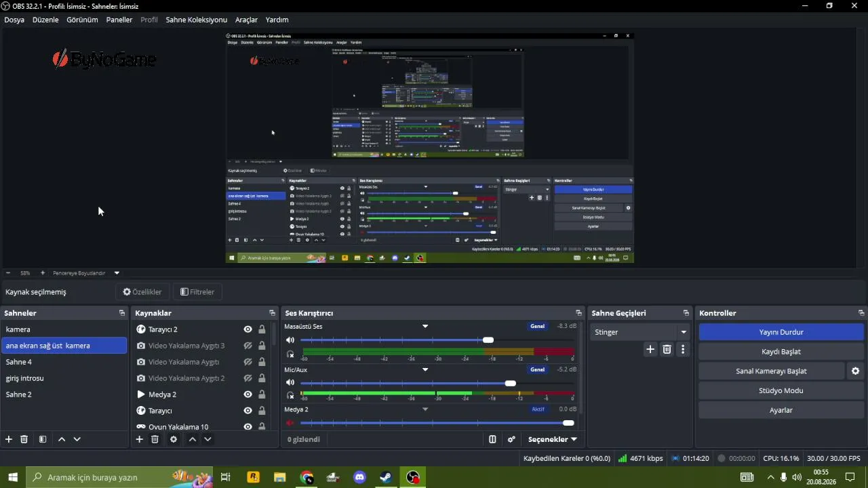
Task: Open the Sahne Koleksiyonu menu
Action: (x=197, y=20)
